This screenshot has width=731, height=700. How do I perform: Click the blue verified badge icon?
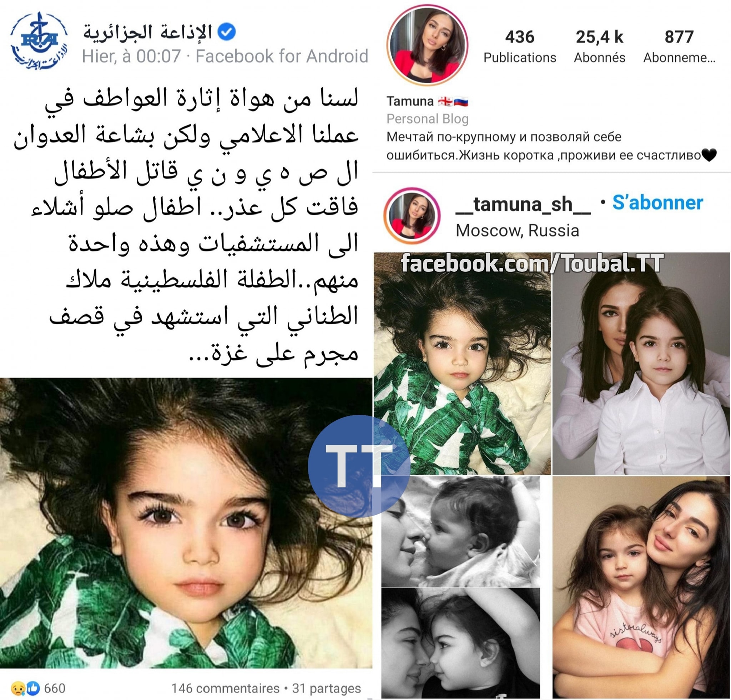click(226, 32)
